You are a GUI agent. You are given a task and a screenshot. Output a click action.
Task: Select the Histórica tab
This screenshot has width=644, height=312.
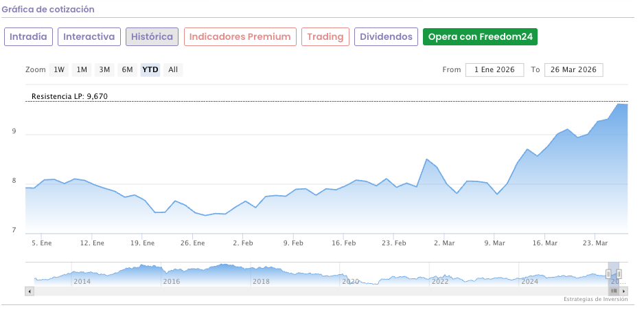click(152, 36)
